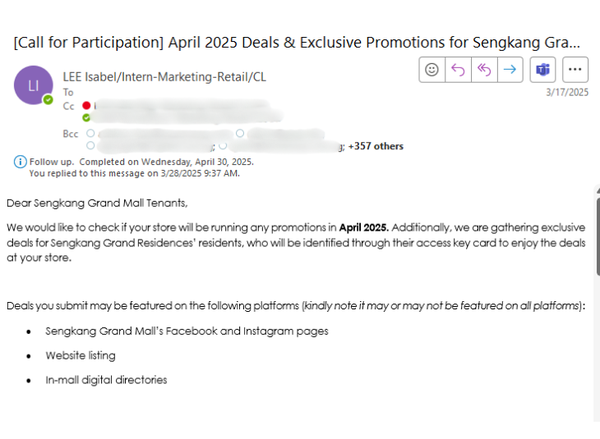The height and width of the screenshot is (439, 600).
Task: Expand the +357 others recipients list
Action: [x=375, y=146]
